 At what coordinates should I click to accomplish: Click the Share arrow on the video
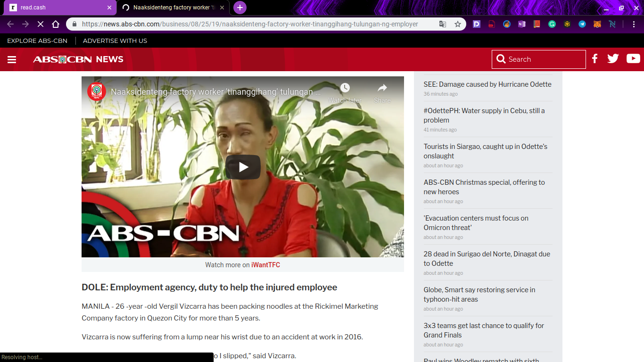(382, 88)
